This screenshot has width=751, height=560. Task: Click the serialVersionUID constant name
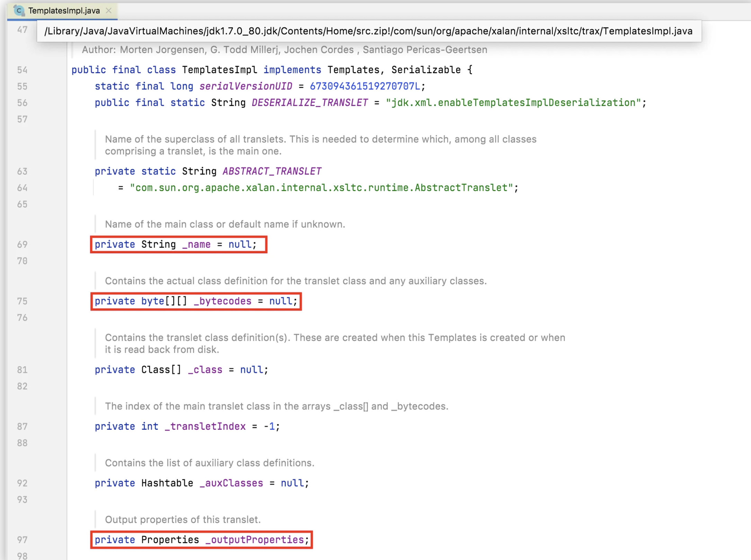(246, 86)
